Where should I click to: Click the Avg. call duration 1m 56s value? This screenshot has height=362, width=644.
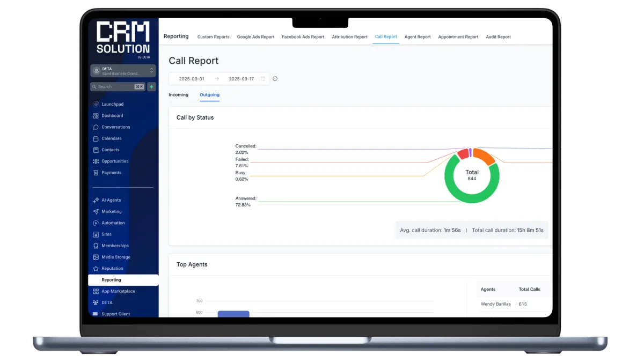click(x=452, y=230)
